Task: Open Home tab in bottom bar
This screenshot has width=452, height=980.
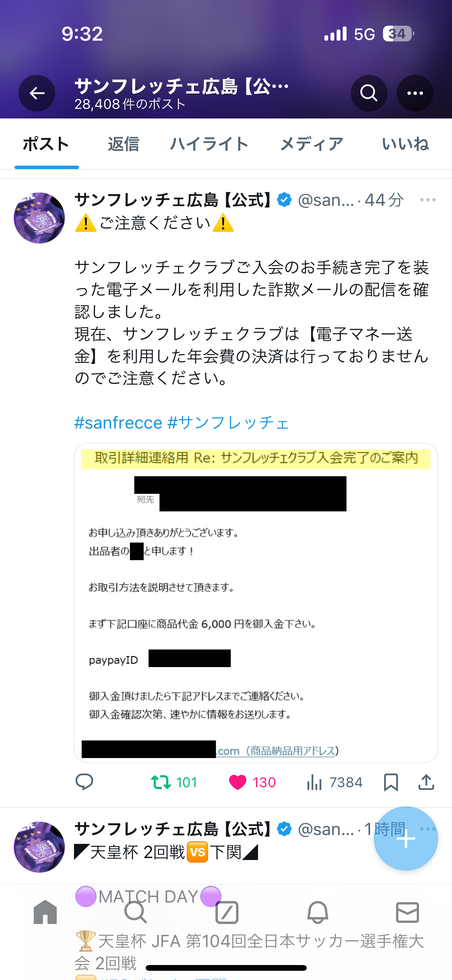Action: 45,912
